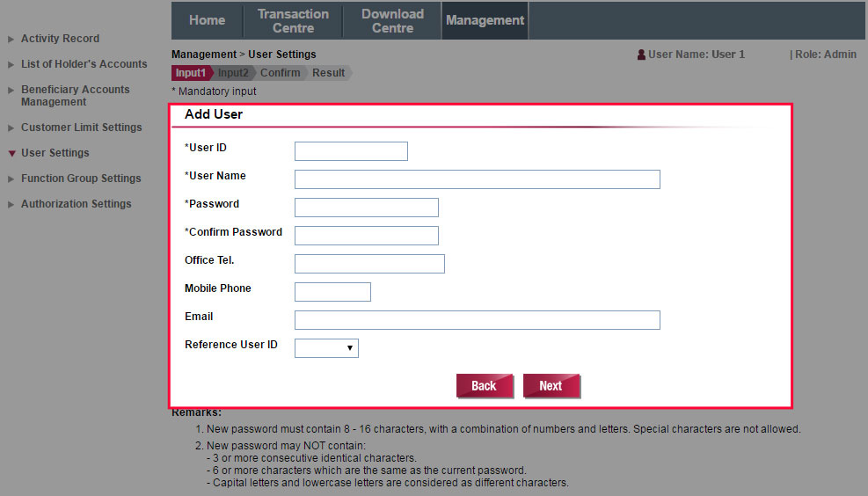The image size is (868, 496).
Task: Expand arrow beside Customer Limit Settings
Action: (11, 128)
